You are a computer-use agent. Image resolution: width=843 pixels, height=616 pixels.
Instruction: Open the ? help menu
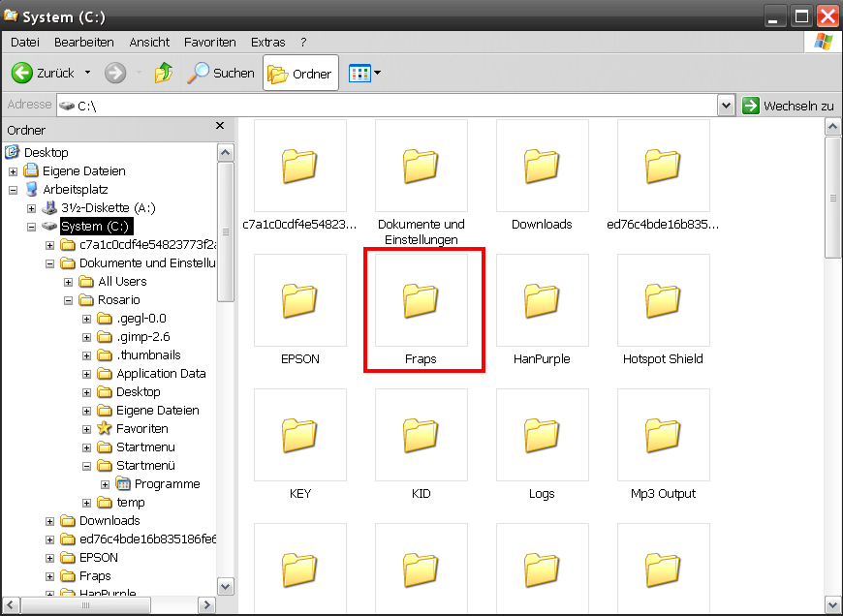pos(303,42)
